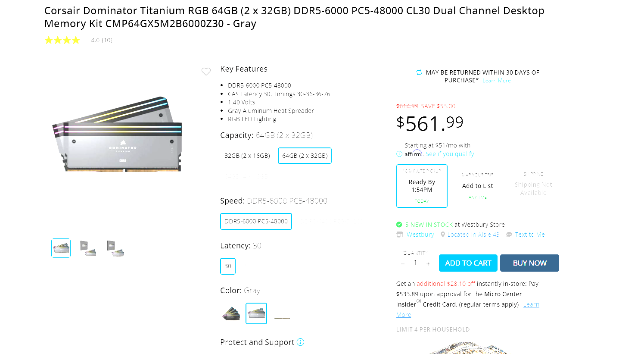This screenshot has width=644, height=354.
Task: Click the return policy refresh icon
Action: point(419,72)
